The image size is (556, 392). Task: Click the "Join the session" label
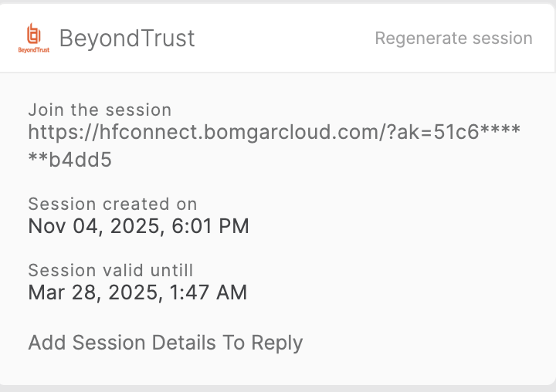100,110
